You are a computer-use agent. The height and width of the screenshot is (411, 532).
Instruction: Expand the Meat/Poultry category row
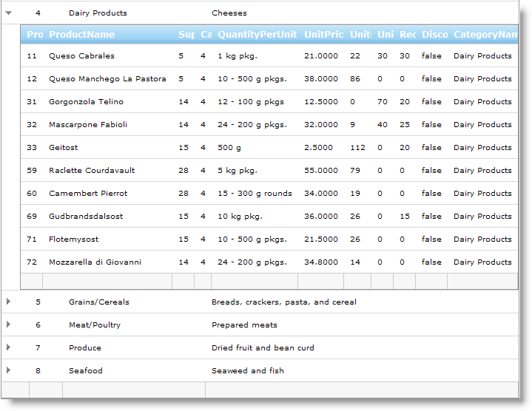tap(8, 325)
